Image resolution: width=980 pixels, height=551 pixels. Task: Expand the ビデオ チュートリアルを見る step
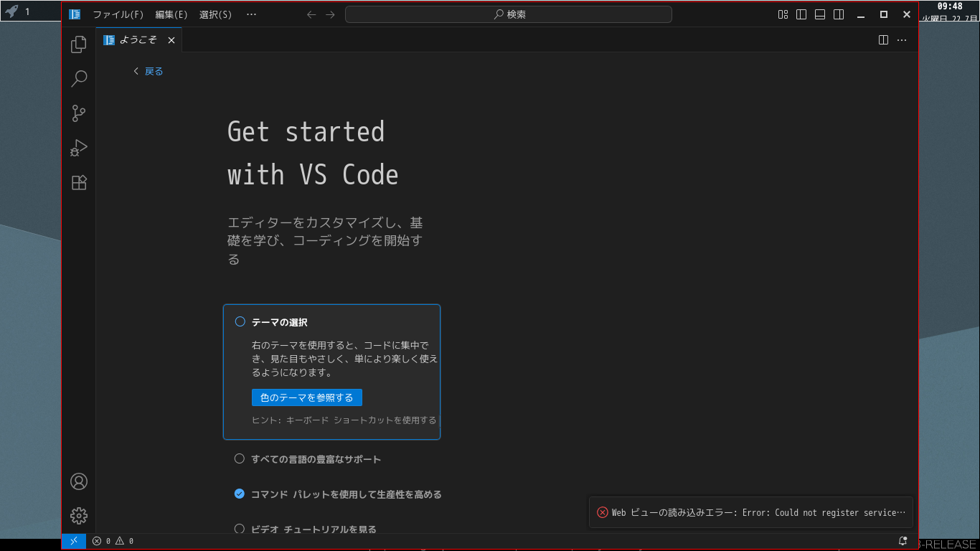314,529
